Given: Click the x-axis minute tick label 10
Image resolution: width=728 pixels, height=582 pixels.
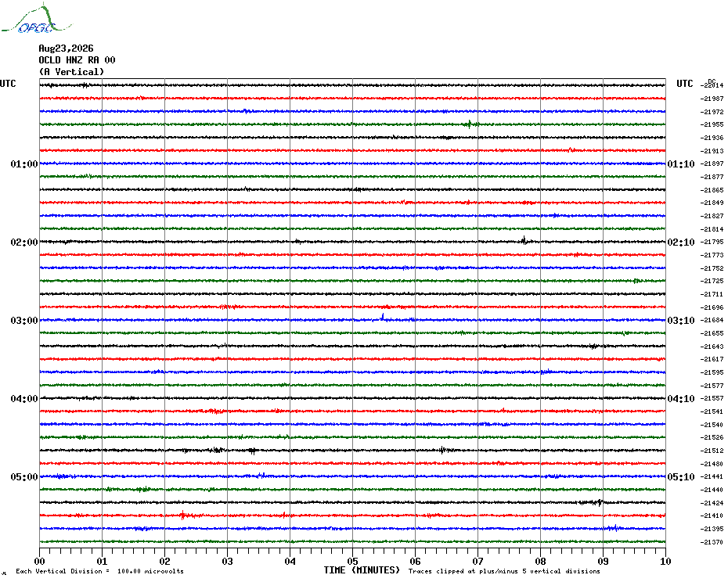Looking at the screenshot, I should click(665, 561).
